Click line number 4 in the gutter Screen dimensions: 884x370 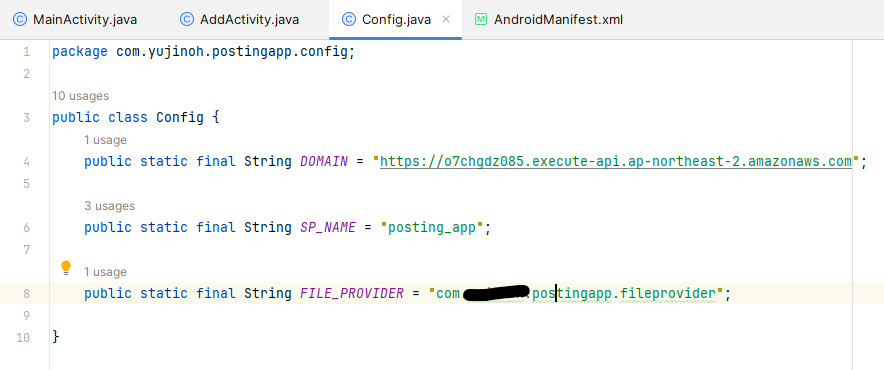tap(26, 162)
